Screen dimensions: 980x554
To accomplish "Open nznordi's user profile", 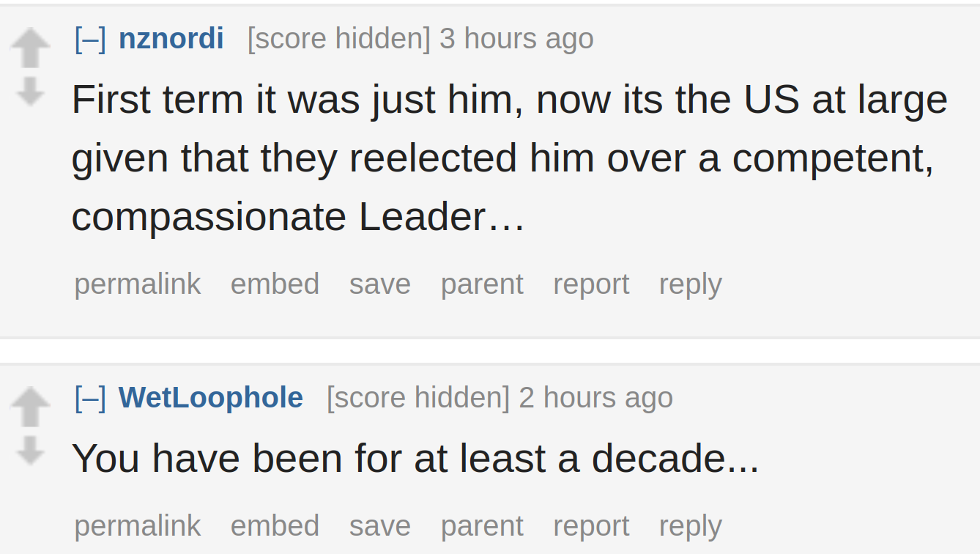I will point(171,38).
